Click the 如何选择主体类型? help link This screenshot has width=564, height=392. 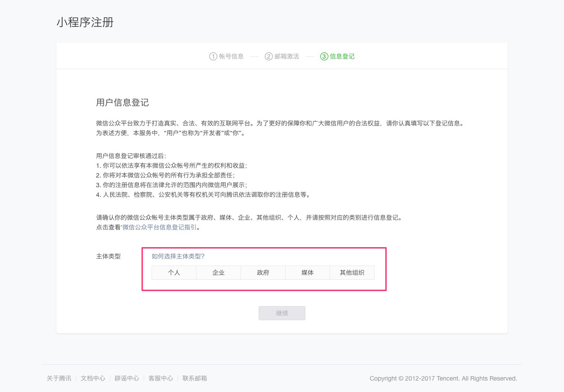[x=178, y=256]
